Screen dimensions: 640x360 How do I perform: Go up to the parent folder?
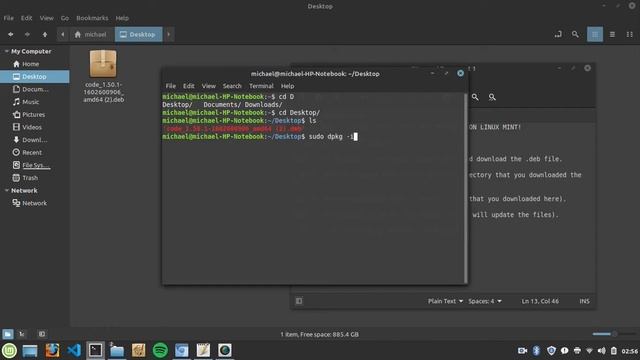(x=45, y=35)
